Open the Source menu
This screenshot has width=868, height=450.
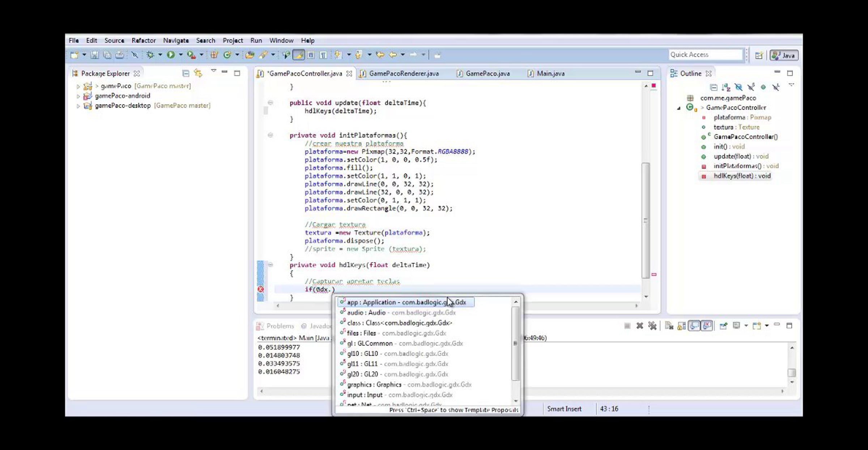pyautogui.click(x=114, y=40)
